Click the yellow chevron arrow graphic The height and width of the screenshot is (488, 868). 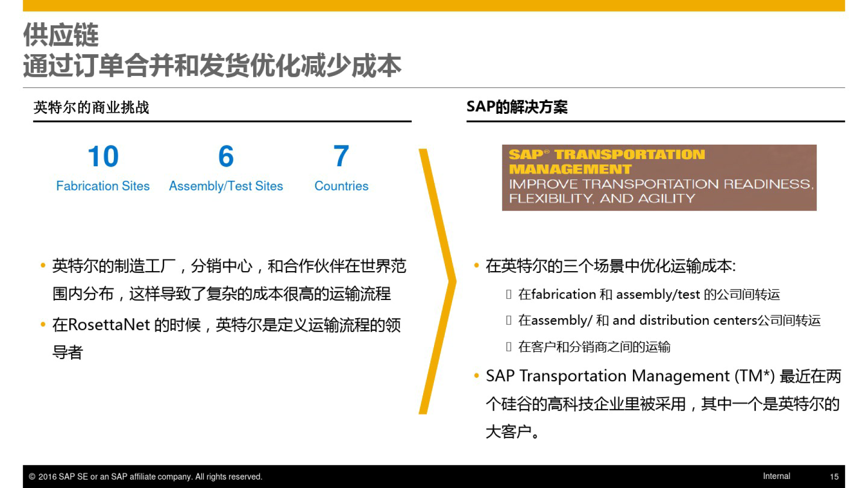(x=437, y=282)
